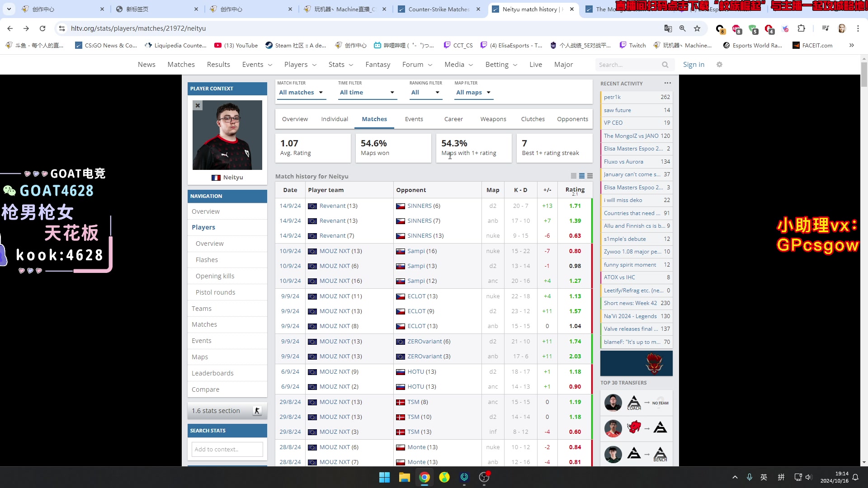Screen dimensions: 868x488
Task: Open Opening kills in navigation
Action: (215, 276)
